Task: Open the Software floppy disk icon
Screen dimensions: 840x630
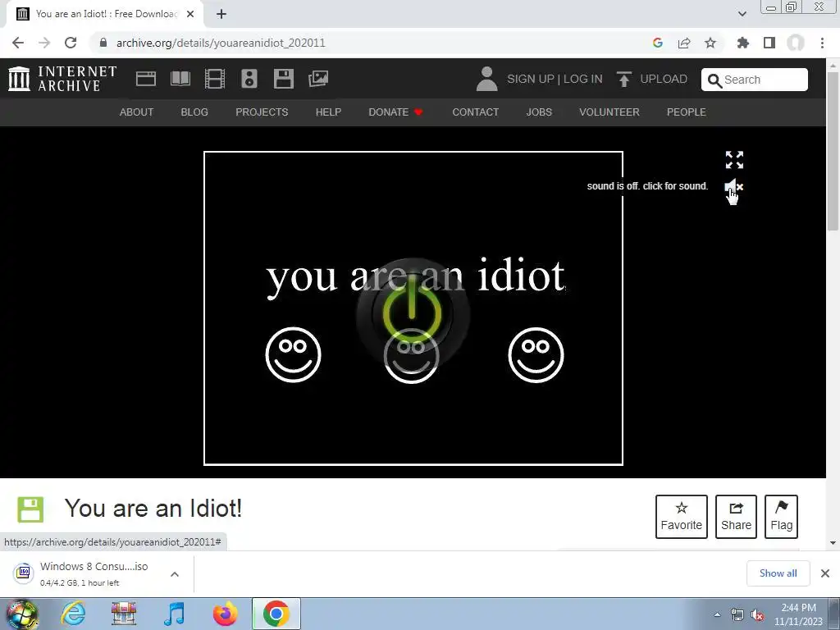Action: coord(283,79)
